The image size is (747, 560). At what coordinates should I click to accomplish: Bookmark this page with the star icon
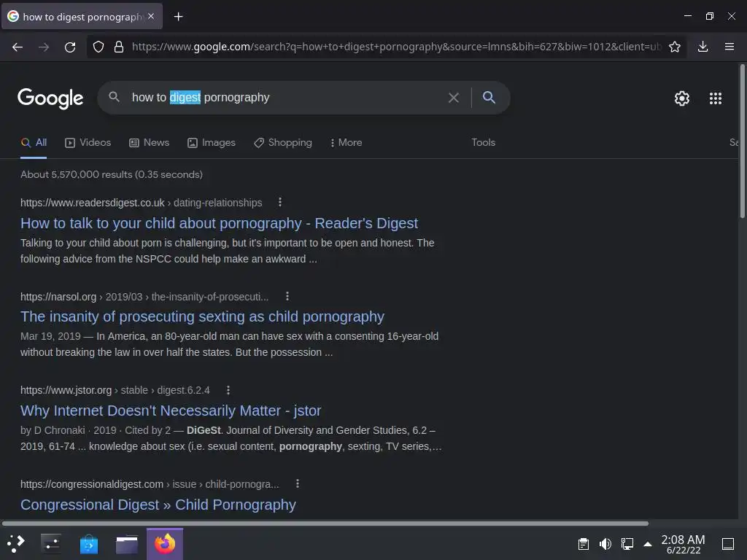click(674, 47)
